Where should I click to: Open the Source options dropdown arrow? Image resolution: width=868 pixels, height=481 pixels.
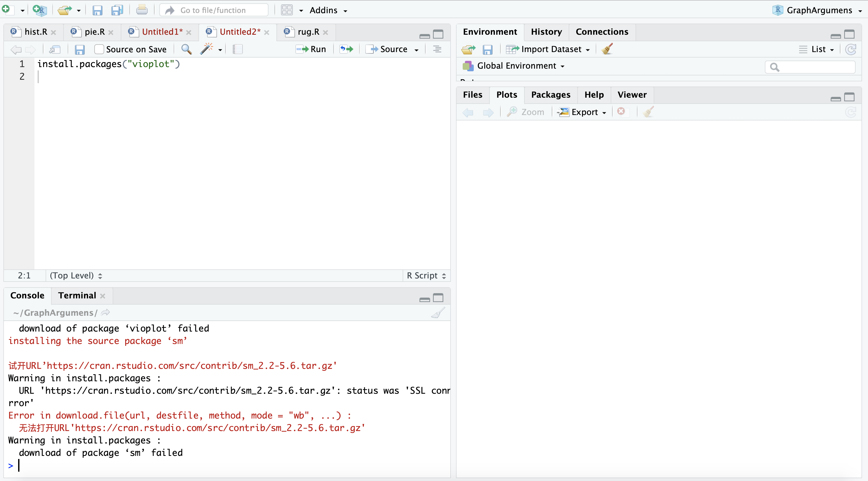416,50
